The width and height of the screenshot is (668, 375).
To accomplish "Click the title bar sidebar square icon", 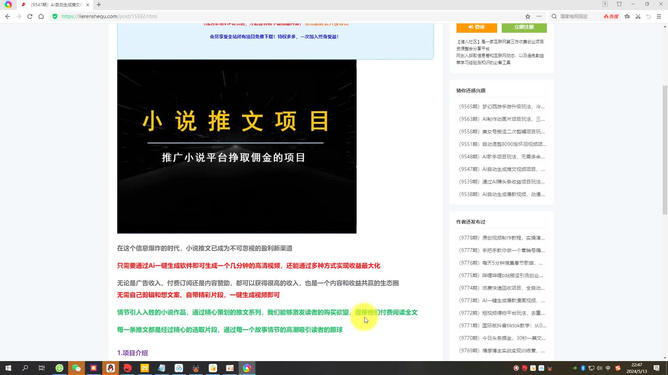I will [605, 4].
